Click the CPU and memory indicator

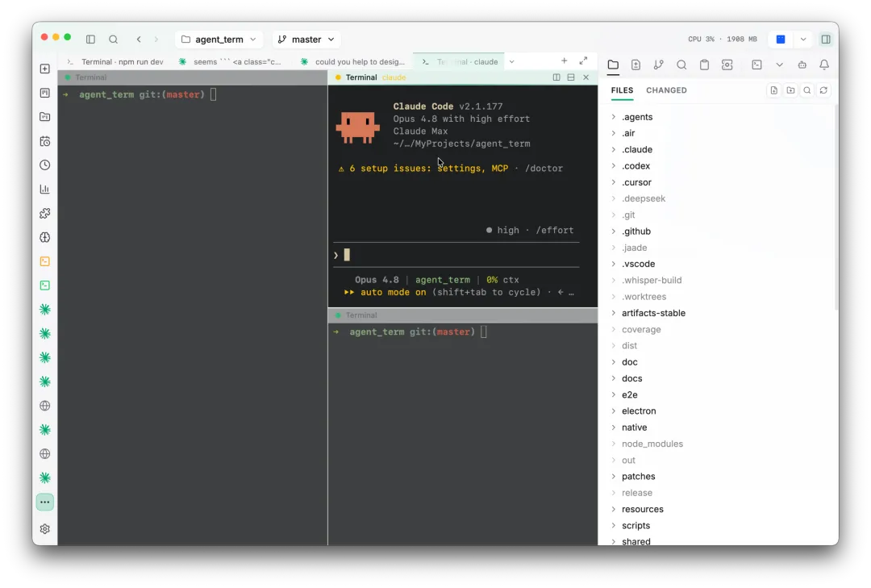722,40
